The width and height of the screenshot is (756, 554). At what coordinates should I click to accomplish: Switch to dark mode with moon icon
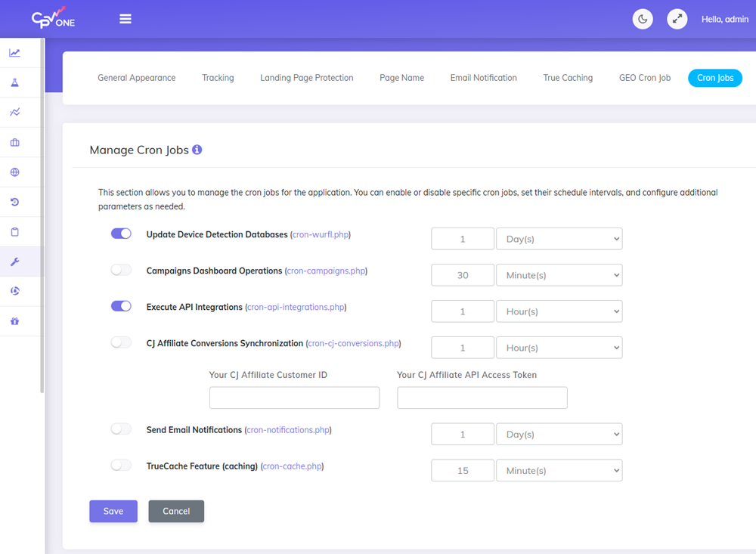(642, 20)
